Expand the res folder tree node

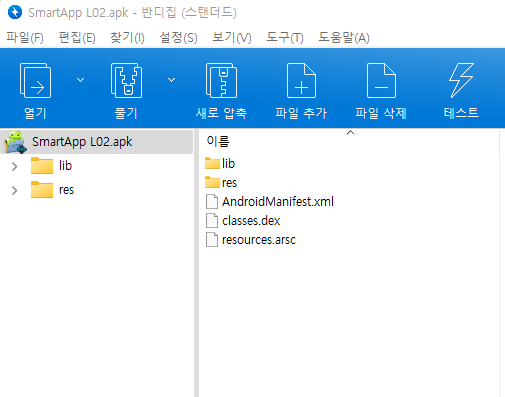[x=14, y=190]
